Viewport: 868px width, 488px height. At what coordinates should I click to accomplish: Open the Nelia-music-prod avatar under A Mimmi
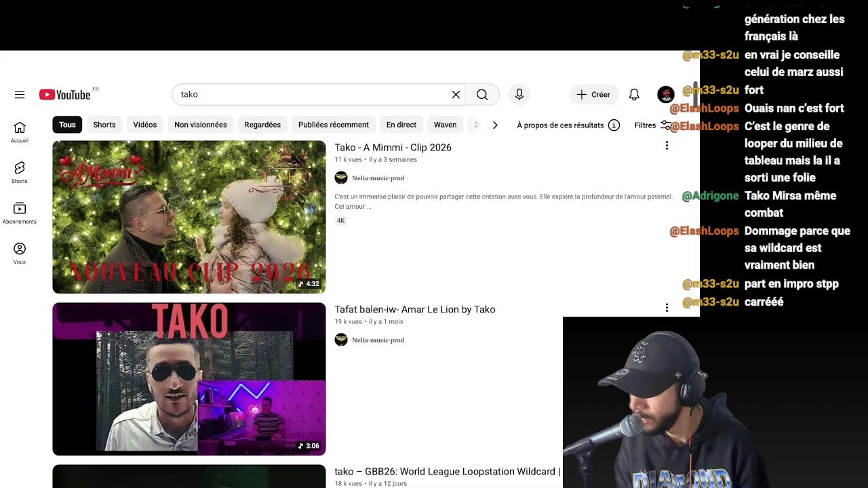[341, 178]
